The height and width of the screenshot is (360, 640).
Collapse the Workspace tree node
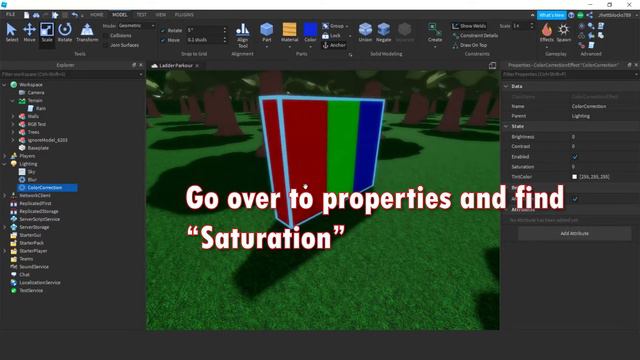pyautogui.click(x=4, y=84)
